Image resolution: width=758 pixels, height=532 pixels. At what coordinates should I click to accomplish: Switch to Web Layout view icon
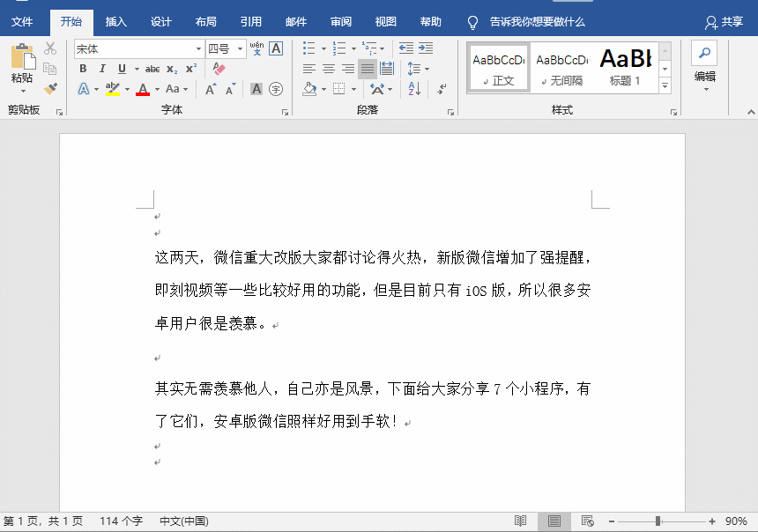click(x=587, y=521)
